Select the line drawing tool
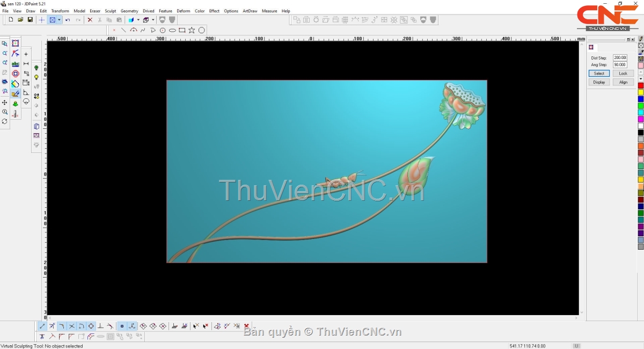 pyautogui.click(x=123, y=30)
